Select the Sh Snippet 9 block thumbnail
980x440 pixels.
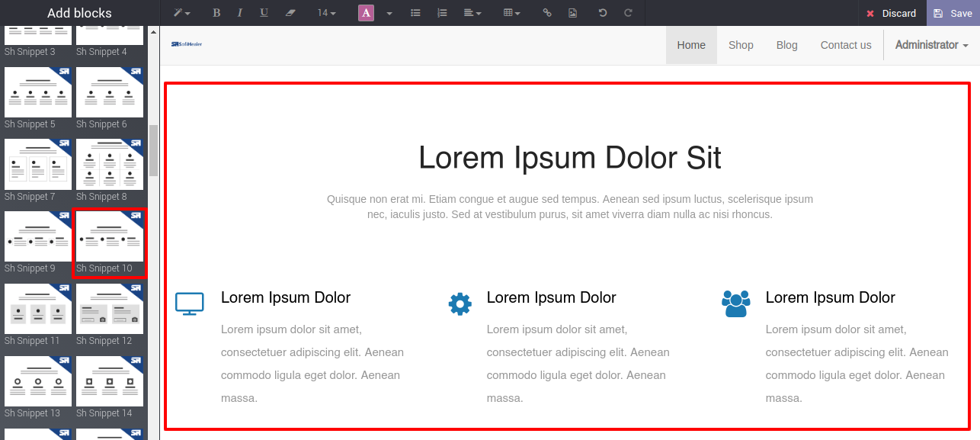click(38, 236)
